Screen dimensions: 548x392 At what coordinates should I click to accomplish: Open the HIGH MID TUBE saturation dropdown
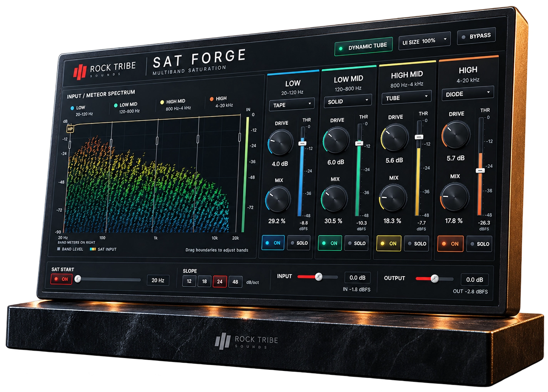click(406, 98)
